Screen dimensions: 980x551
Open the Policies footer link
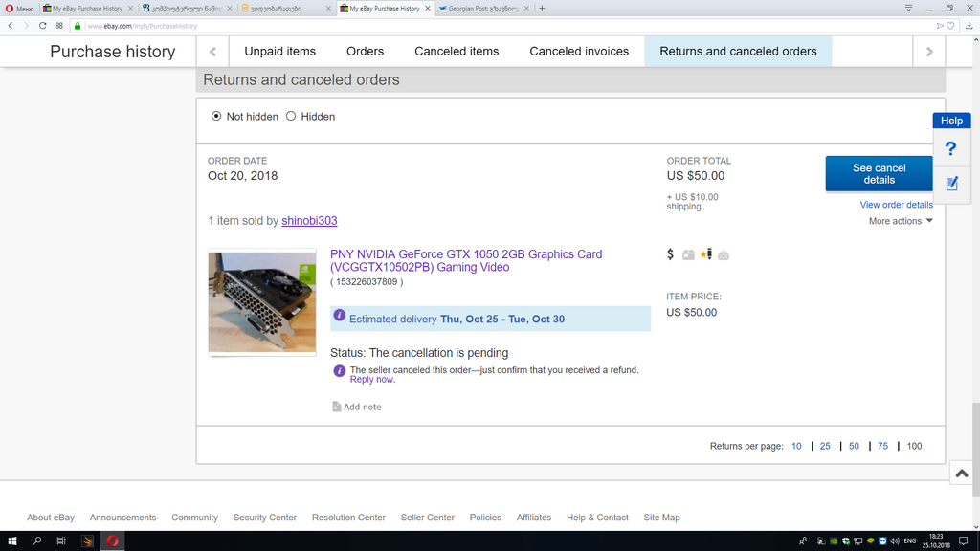[485, 518]
